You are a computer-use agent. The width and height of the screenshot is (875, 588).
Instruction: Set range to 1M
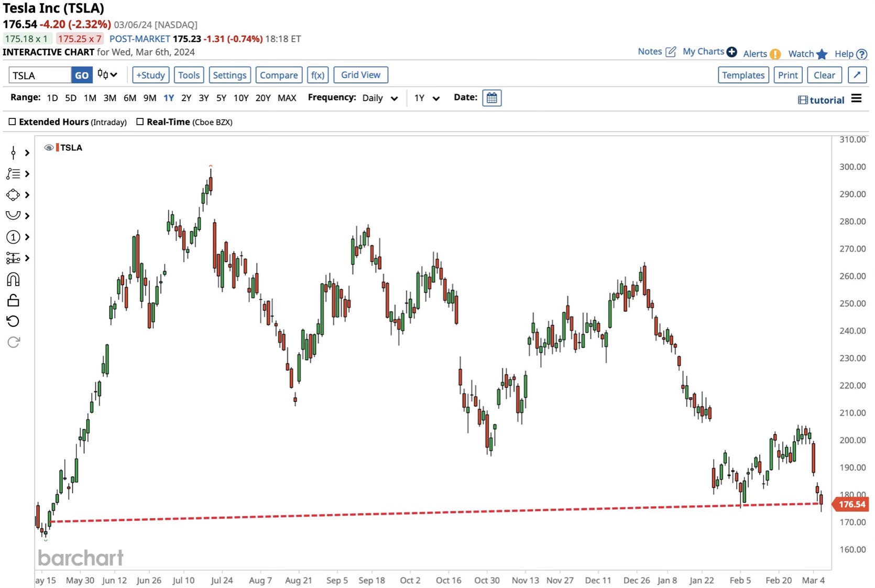[90, 98]
